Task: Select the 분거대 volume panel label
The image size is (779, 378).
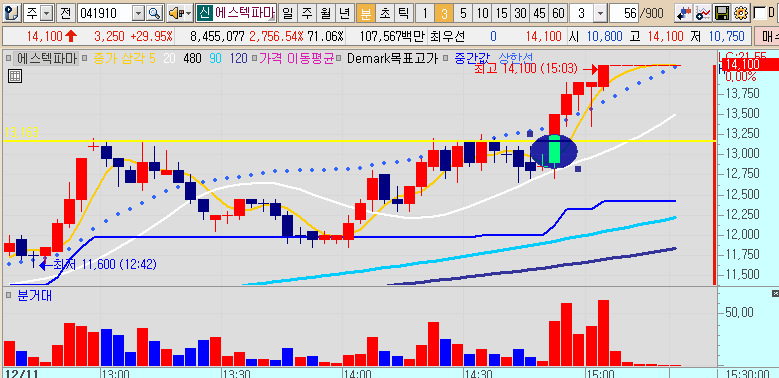Action: (35, 296)
